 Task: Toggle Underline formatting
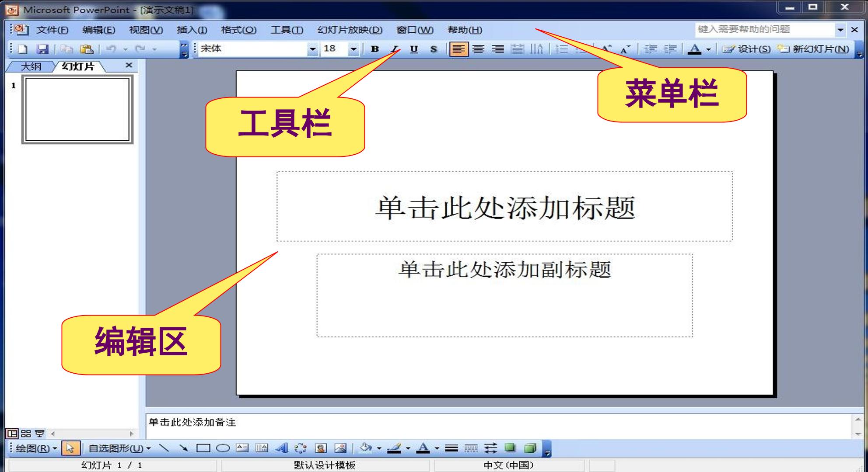(x=414, y=49)
